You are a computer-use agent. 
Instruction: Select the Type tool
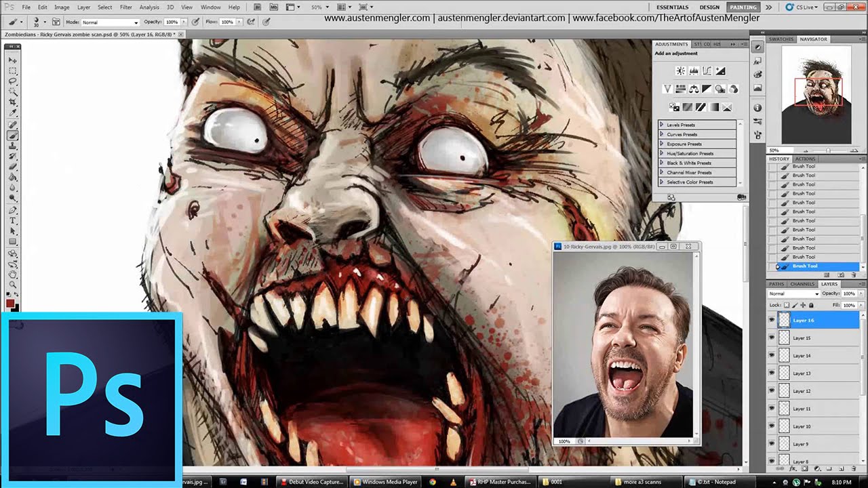pyautogui.click(x=13, y=221)
